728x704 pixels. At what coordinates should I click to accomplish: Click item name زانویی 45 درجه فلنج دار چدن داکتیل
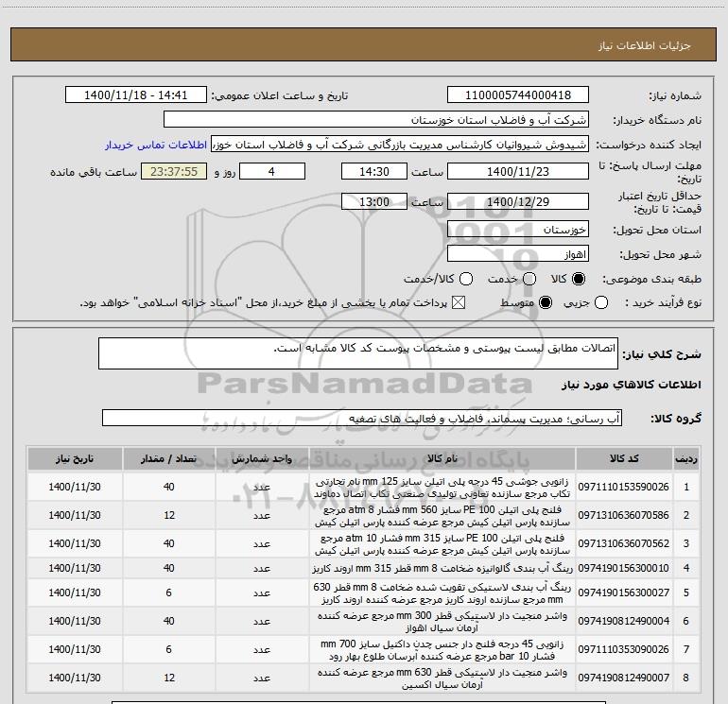click(442, 650)
